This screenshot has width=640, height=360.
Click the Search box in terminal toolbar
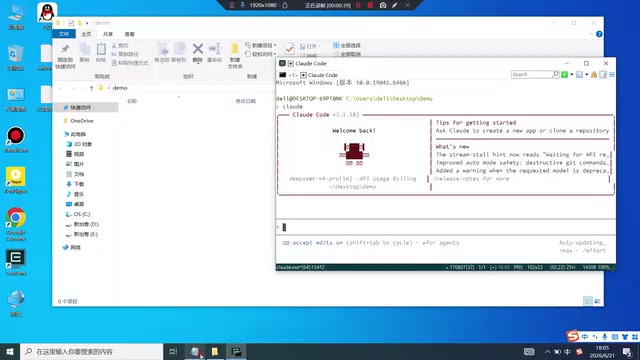click(531, 74)
